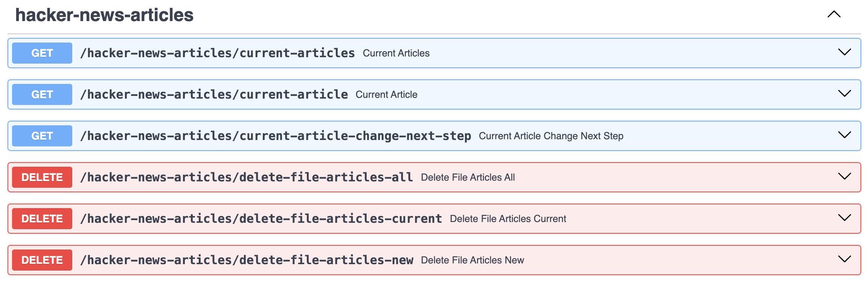Expand the delete-file-articles-current chevron
The image size is (868, 283).
tap(844, 218)
